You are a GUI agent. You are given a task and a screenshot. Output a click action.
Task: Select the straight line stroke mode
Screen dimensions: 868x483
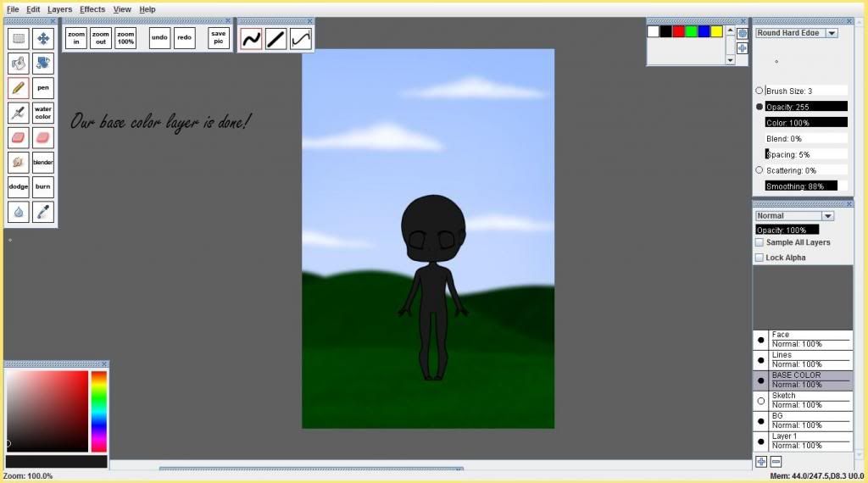coord(275,38)
